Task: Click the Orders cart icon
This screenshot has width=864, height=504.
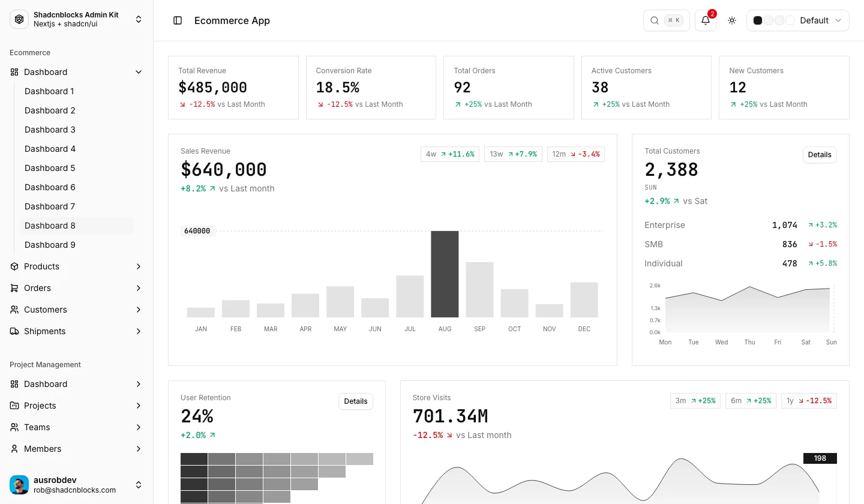Action: [14, 288]
